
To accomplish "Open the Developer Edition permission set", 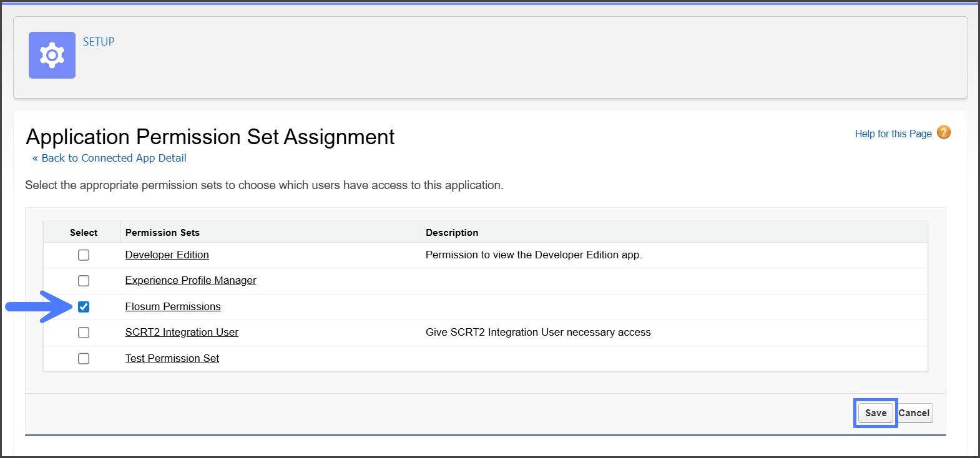I will 167,255.
